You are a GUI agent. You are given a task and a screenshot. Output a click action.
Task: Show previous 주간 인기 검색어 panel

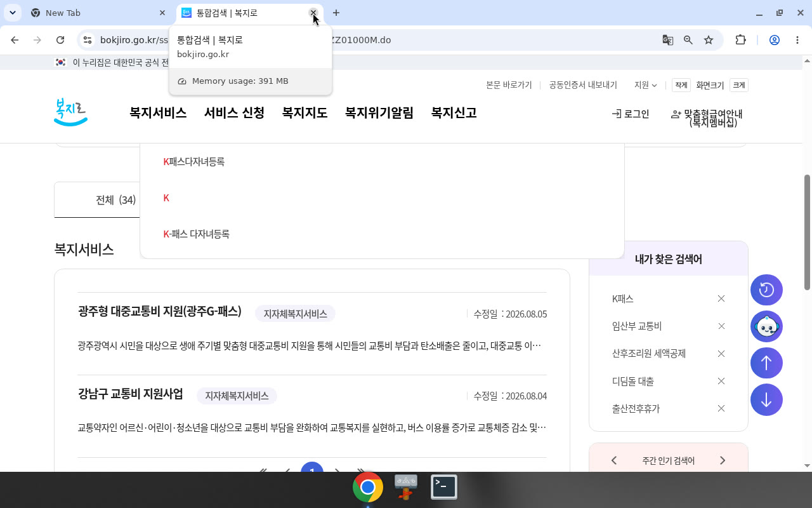point(613,460)
